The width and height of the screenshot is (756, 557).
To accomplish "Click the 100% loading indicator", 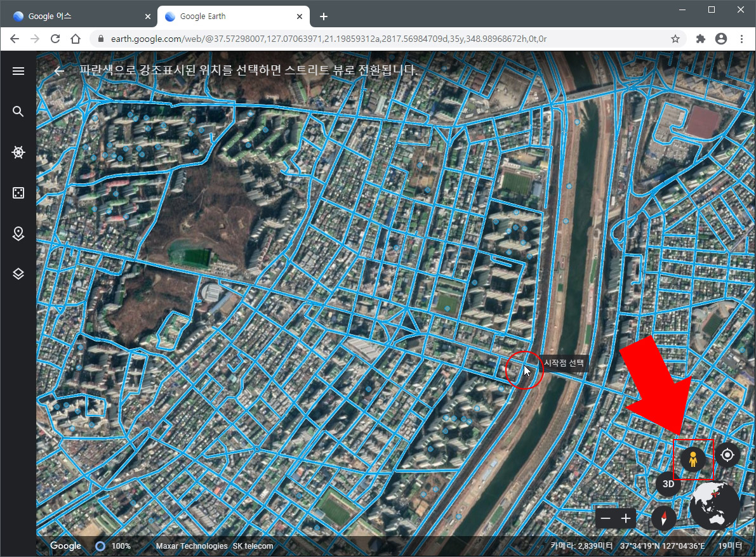I will pyautogui.click(x=113, y=546).
